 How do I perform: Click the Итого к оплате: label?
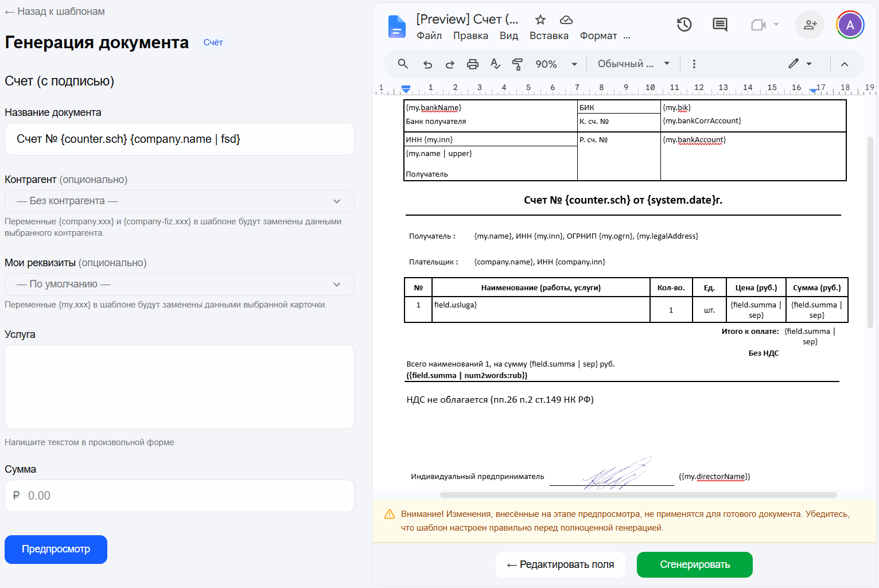(750, 332)
